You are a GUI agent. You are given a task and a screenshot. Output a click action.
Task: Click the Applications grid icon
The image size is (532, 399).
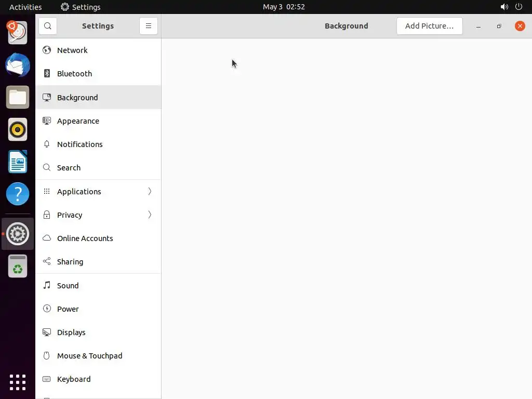point(47,191)
